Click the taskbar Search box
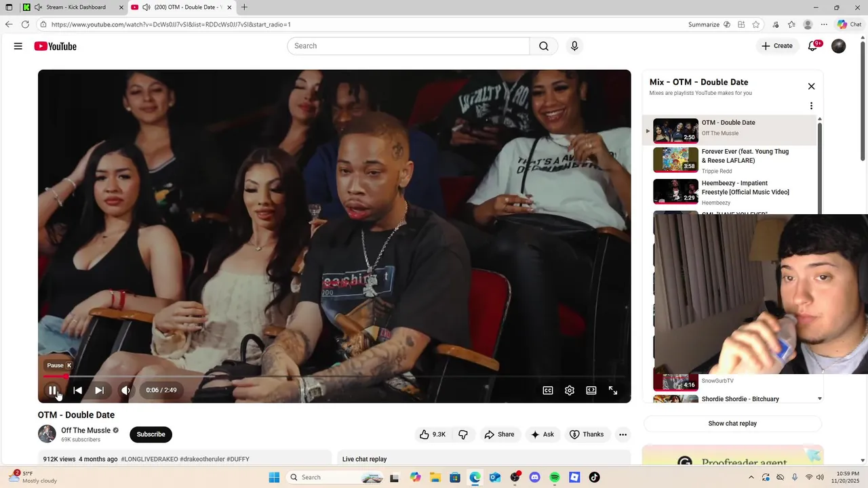This screenshot has height=488, width=868. click(x=336, y=477)
